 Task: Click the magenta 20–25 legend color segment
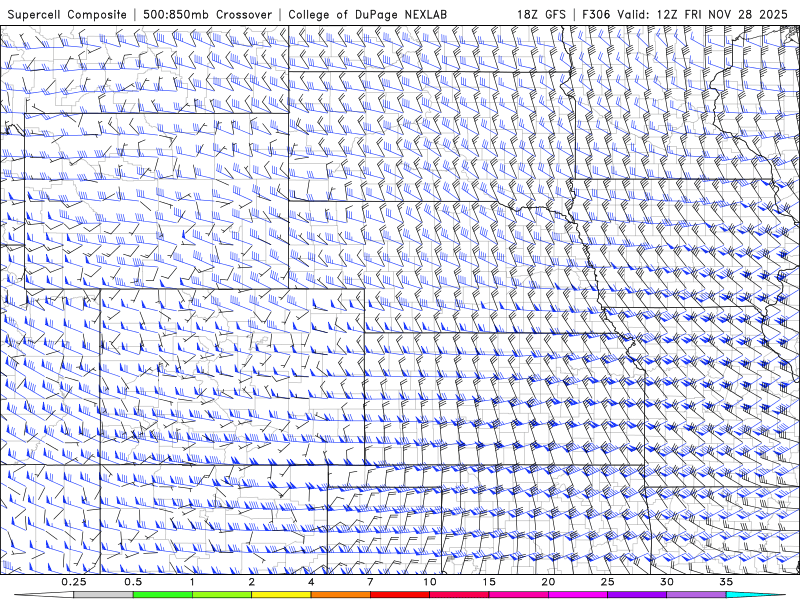(x=578, y=595)
